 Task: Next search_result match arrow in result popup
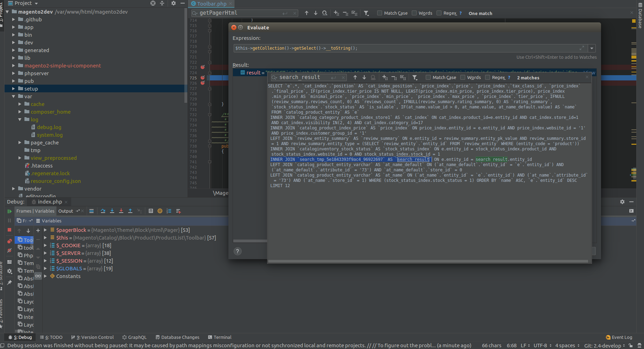(x=364, y=77)
